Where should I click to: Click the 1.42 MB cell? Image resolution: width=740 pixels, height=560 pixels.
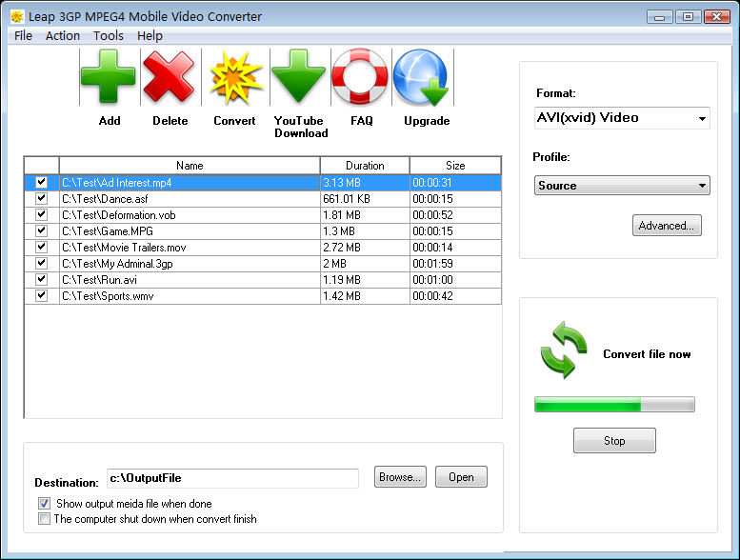[x=365, y=296]
